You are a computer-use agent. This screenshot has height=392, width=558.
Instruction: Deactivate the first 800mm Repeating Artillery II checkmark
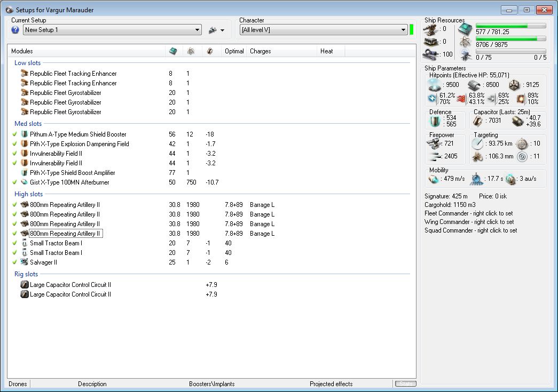[14, 205]
